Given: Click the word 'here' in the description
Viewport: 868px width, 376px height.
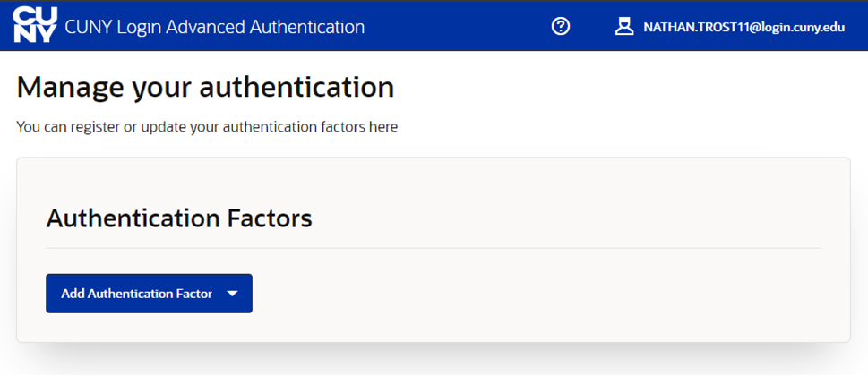Looking at the screenshot, I should coord(382,127).
